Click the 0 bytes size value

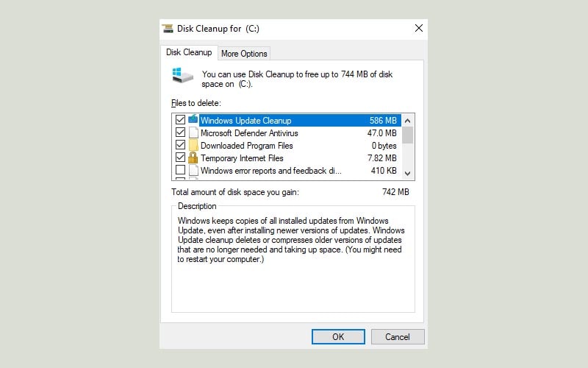point(384,145)
